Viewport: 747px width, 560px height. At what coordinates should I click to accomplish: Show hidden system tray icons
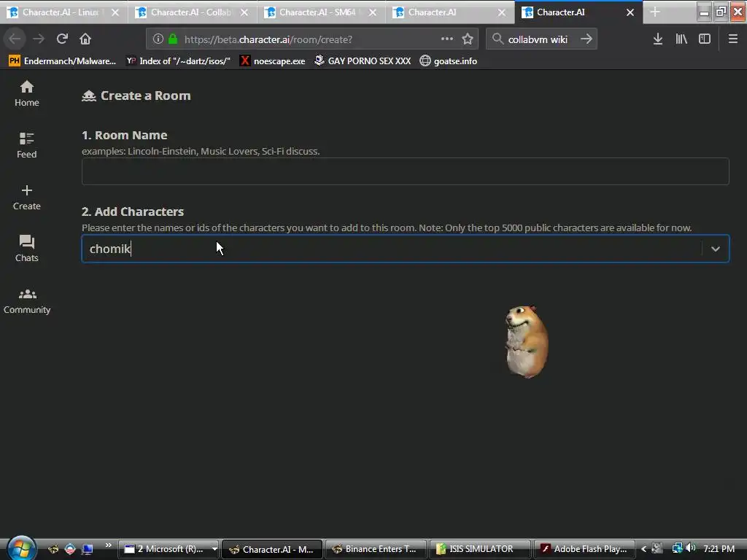click(643, 549)
